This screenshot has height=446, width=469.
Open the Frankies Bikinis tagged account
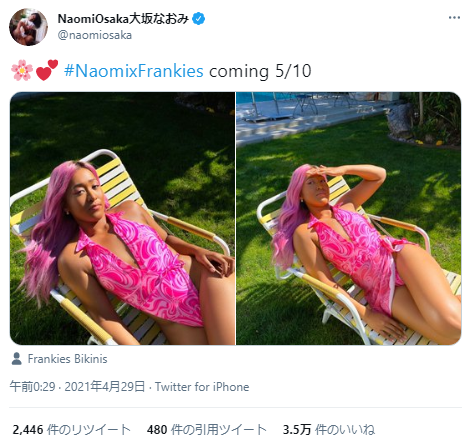(x=68, y=359)
